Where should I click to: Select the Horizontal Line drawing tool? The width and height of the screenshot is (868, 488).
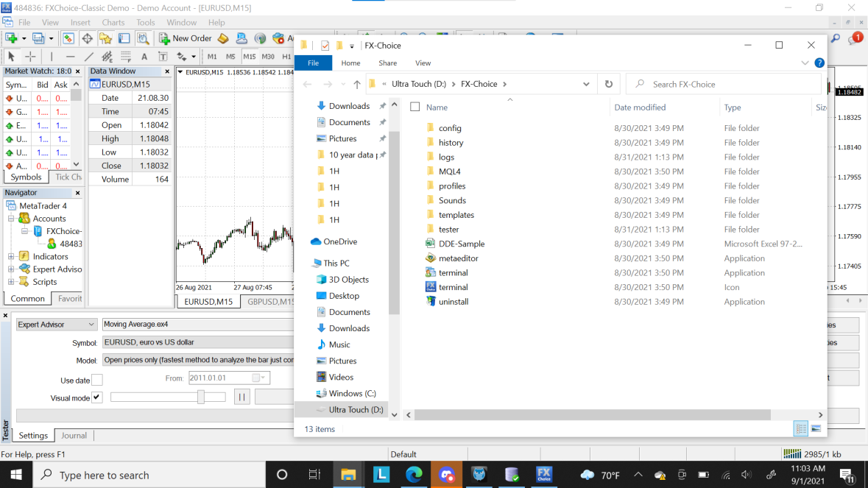click(70, 57)
